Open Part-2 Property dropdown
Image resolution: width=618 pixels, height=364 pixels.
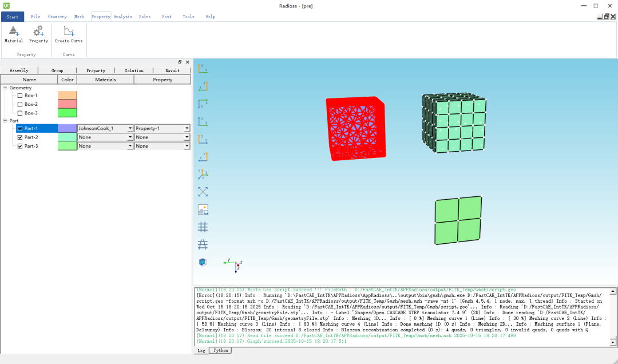point(162,137)
